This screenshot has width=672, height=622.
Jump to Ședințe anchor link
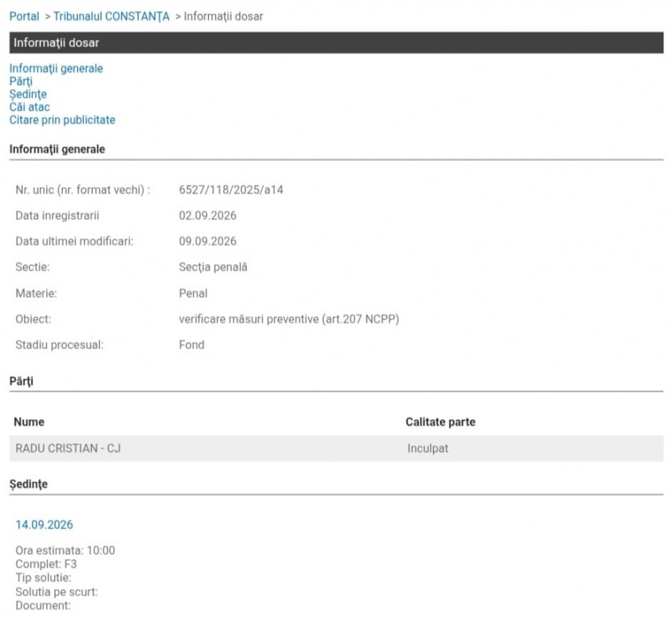click(28, 94)
